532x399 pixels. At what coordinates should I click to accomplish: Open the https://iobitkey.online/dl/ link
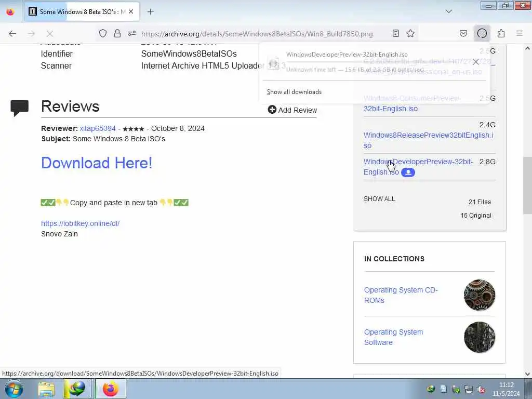point(80,223)
